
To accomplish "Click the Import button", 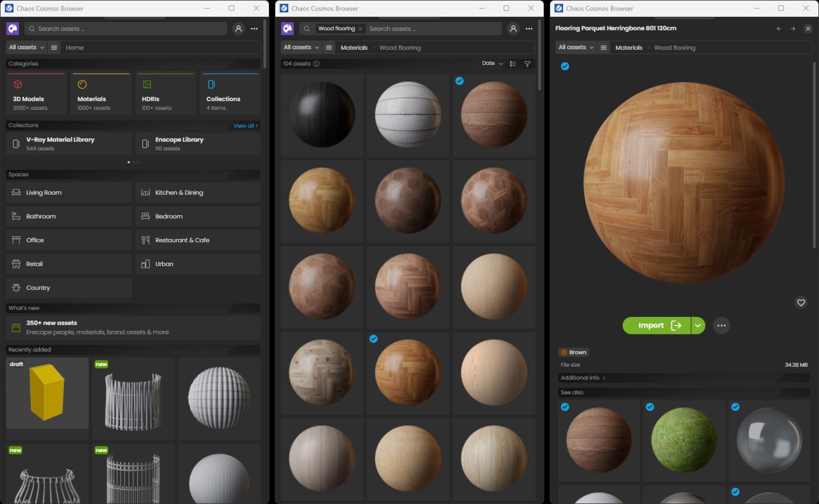I will coord(656,325).
